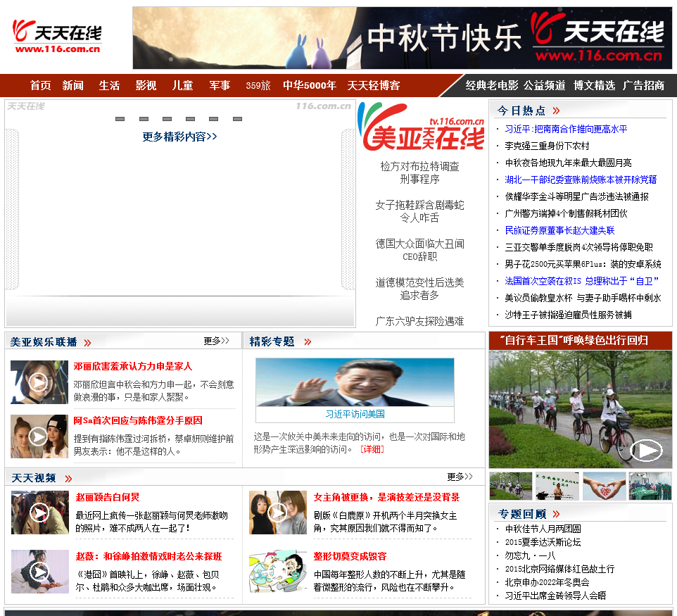Open the 生活 channel
This screenshot has height=616, width=677.
point(109,85)
